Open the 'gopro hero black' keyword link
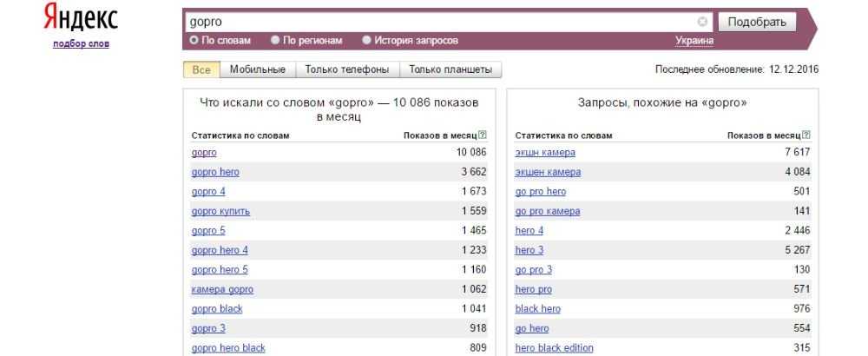The image size is (868, 356). click(x=228, y=347)
